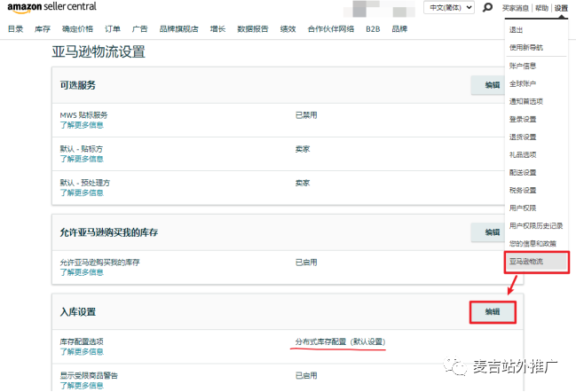Select 礼品选项 from settings menu

523,155
